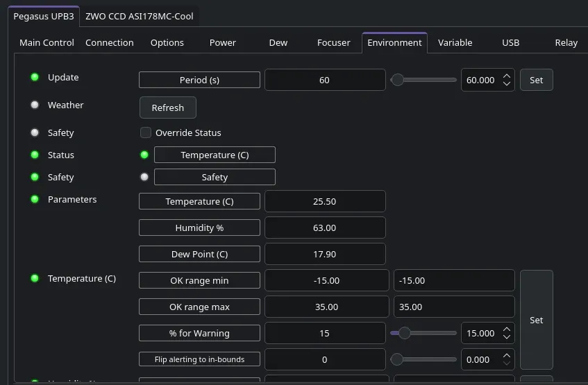Click the Weather group label

[66, 105]
